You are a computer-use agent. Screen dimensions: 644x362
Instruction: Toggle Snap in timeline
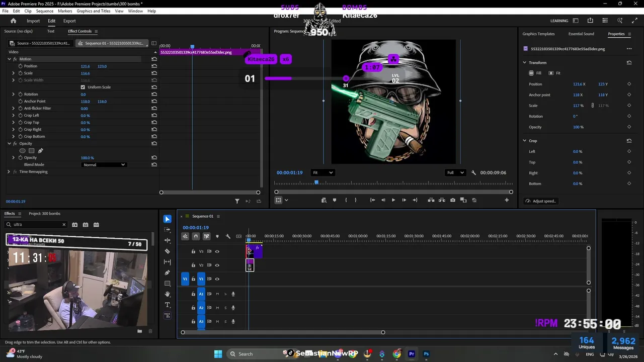click(x=196, y=236)
